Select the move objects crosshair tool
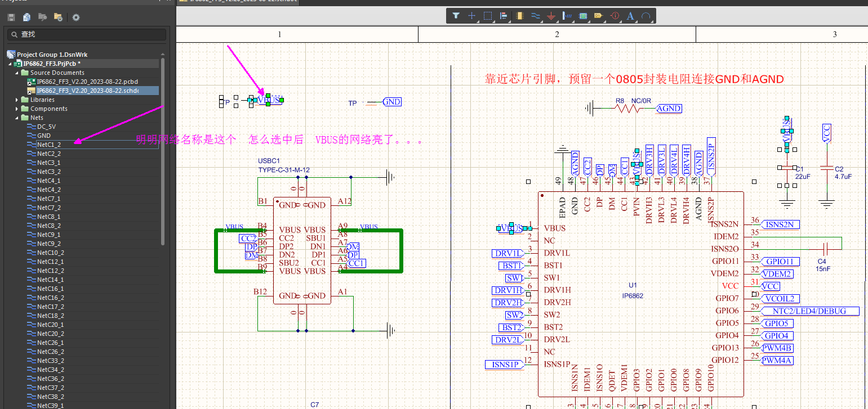This screenshot has height=409, width=868. point(472,16)
